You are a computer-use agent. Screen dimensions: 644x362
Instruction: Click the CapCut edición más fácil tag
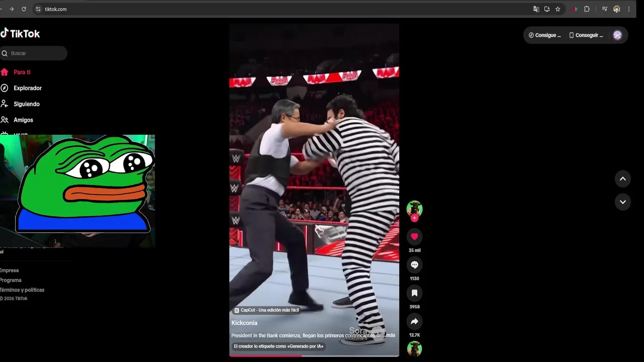point(267,310)
